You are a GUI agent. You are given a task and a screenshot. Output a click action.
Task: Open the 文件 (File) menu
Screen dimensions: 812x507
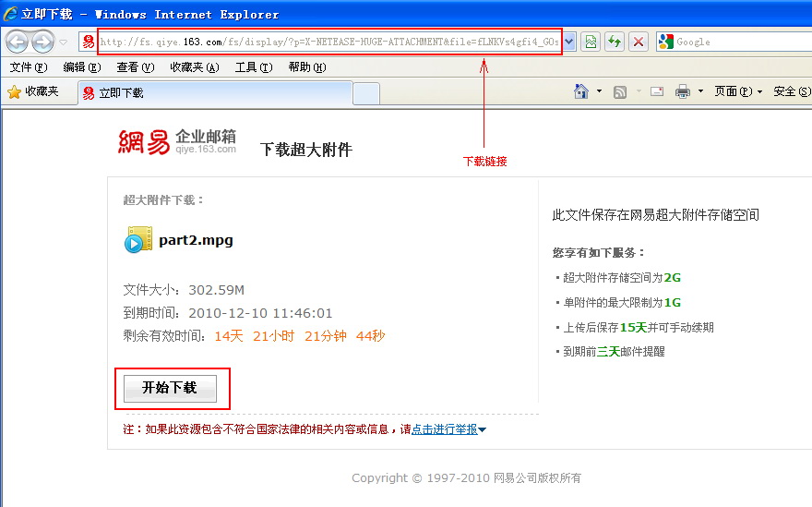tap(28, 67)
